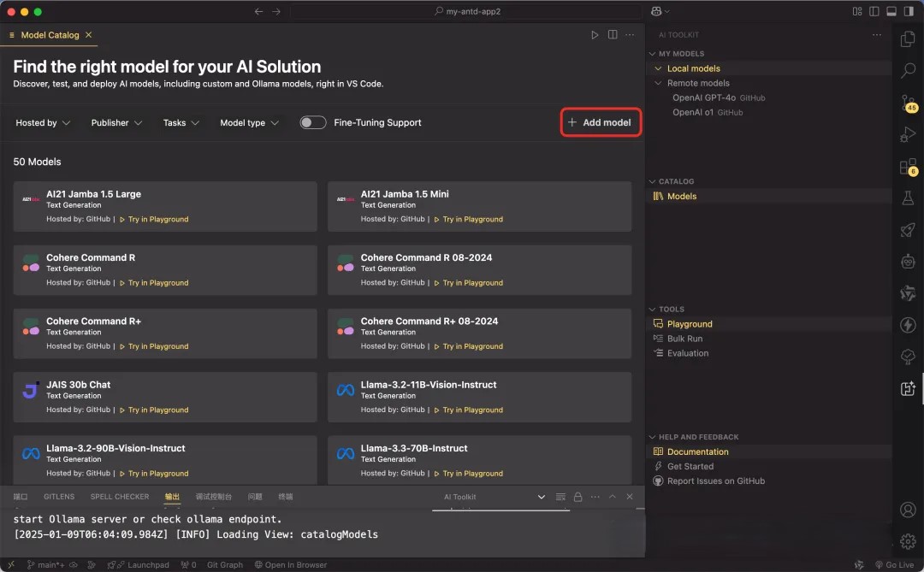Select the 输出 output tab
The height and width of the screenshot is (572, 924).
(x=172, y=497)
